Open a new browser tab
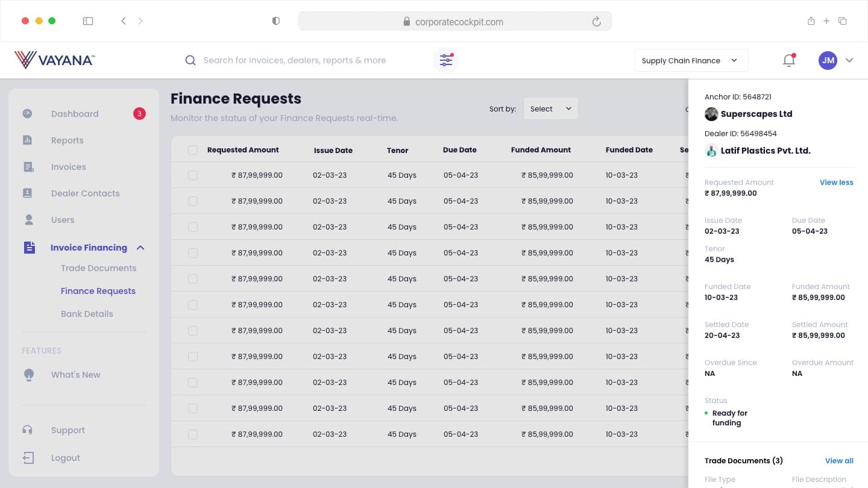The image size is (868, 488). pyautogui.click(x=826, y=21)
